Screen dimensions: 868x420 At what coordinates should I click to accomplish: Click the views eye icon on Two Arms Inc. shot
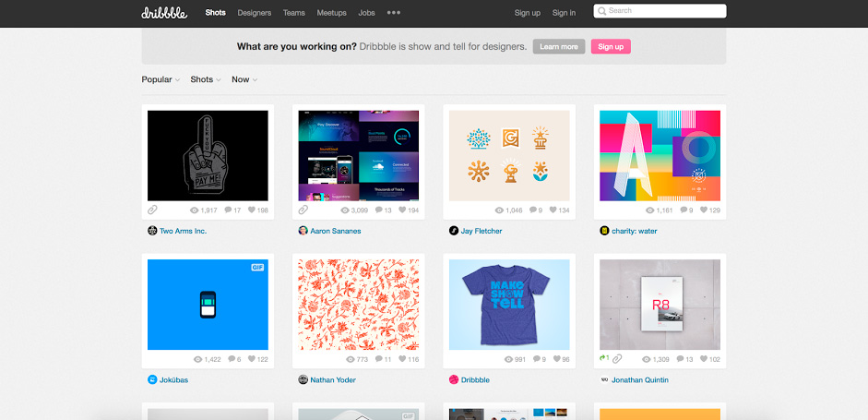point(195,210)
